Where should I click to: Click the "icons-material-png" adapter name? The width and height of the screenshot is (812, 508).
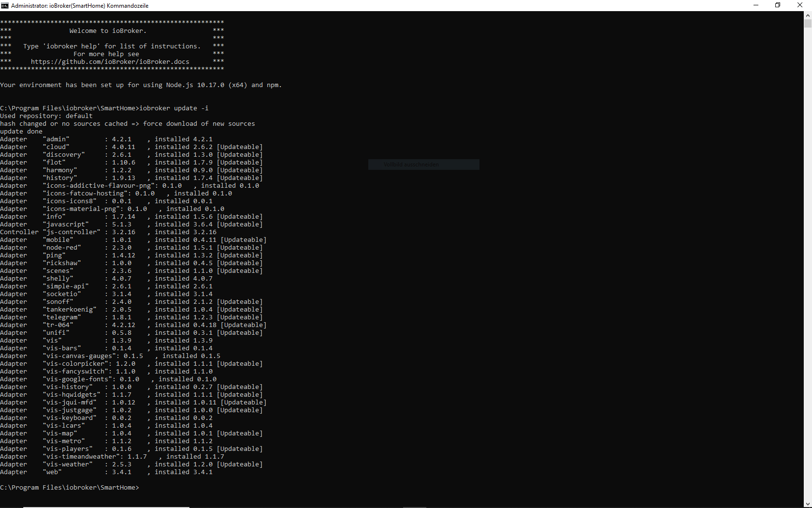(x=81, y=209)
